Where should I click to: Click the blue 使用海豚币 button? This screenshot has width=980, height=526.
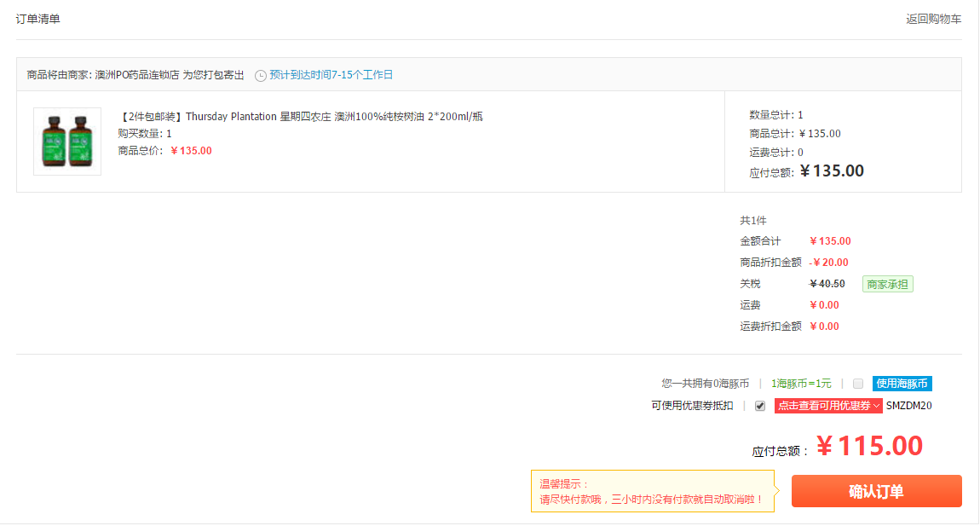902,384
